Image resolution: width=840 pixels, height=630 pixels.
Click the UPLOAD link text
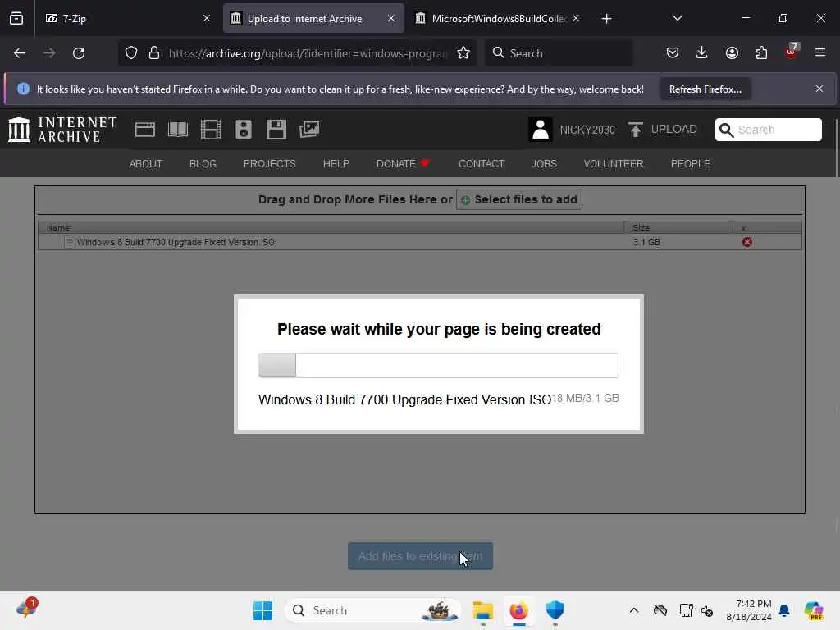(673, 129)
